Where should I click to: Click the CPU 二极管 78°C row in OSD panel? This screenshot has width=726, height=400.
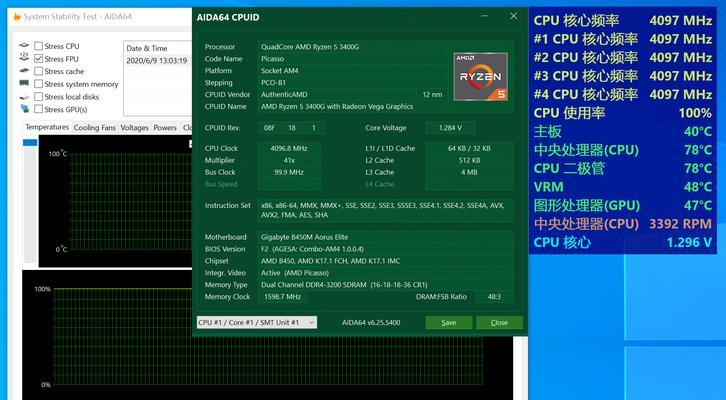(x=623, y=169)
